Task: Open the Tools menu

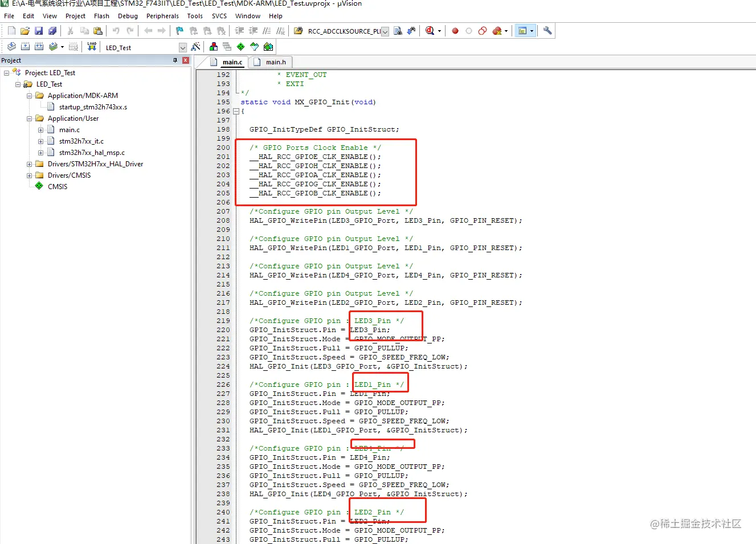Action: click(x=195, y=16)
